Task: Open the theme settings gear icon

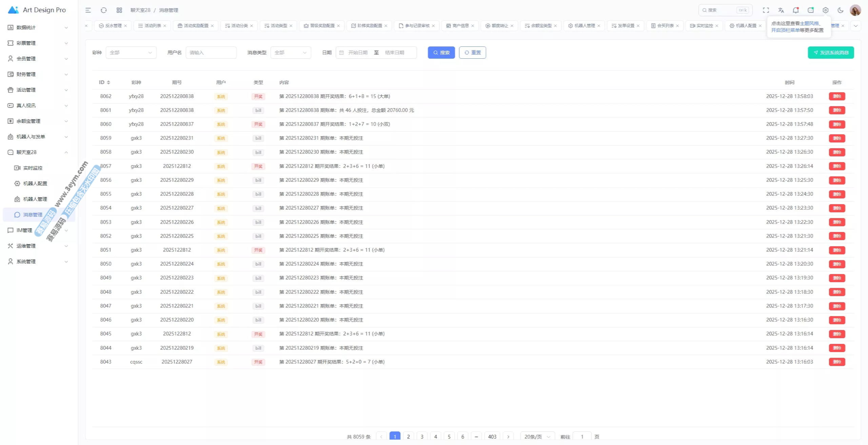Action: pyautogui.click(x=826, y=10)
